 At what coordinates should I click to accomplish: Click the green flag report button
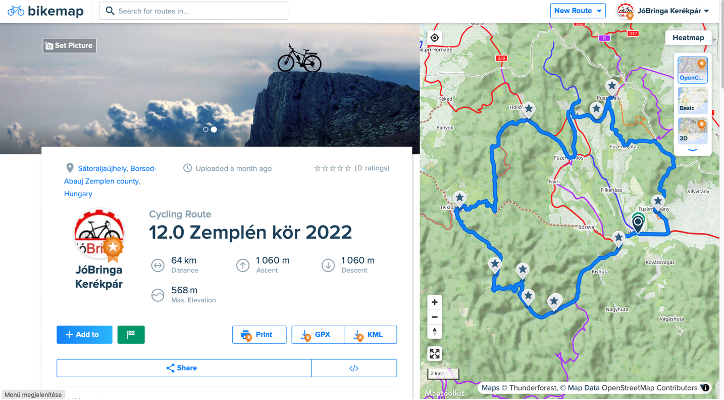[x=131, y=335]
